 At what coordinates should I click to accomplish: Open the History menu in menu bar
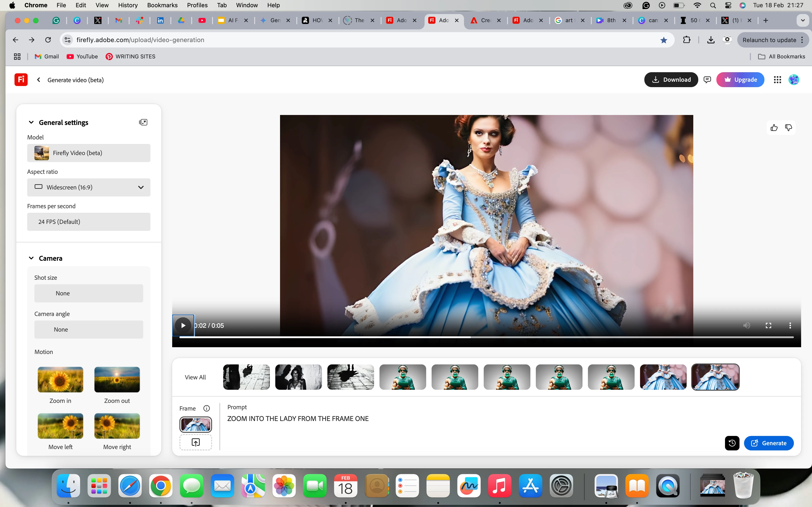click(128, 5)
